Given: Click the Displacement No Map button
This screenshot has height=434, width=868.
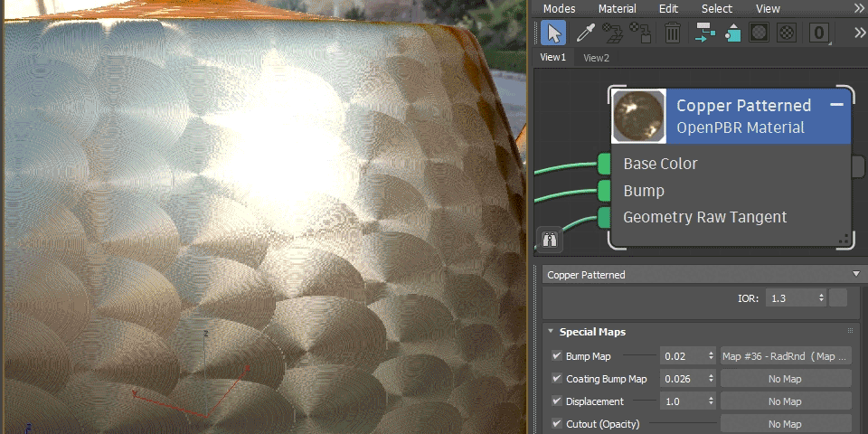Looking at the screenshot, I should click(785, 401).
